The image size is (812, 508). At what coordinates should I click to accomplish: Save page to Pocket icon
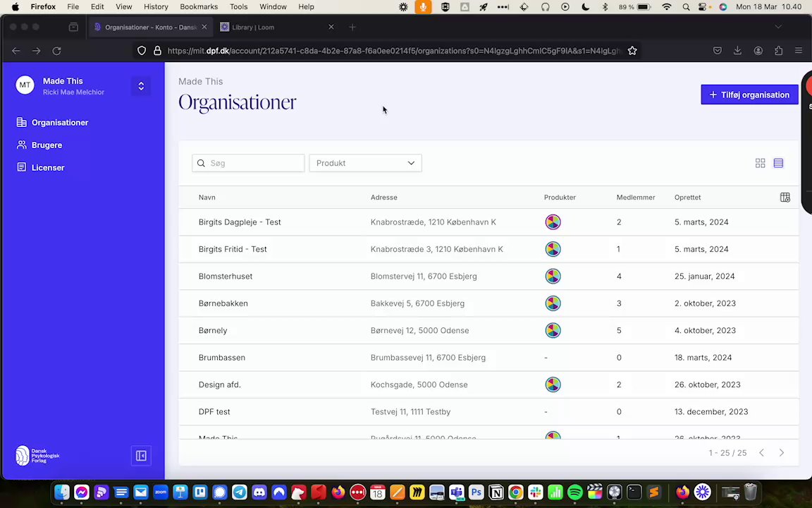coord(718,51)
